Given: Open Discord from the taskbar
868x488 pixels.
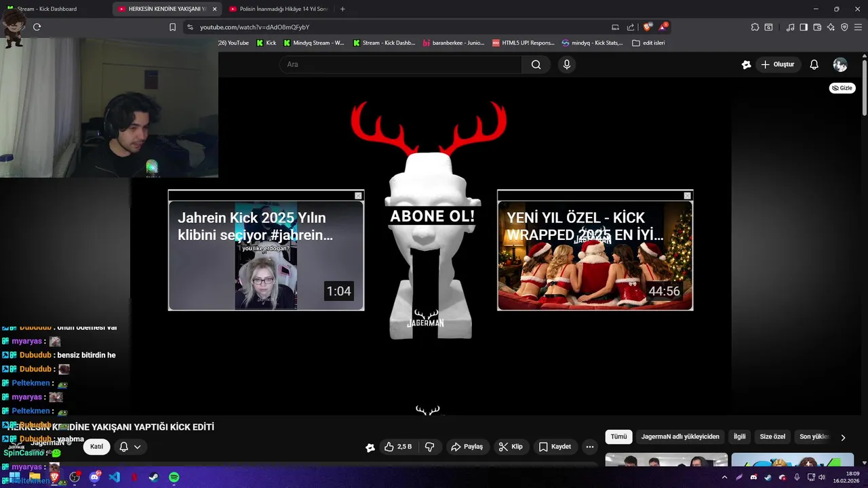Looking at the screenshot, I should point(95,477).
